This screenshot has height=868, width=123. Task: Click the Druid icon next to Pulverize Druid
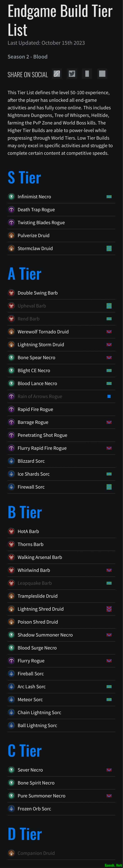point(11,235)
